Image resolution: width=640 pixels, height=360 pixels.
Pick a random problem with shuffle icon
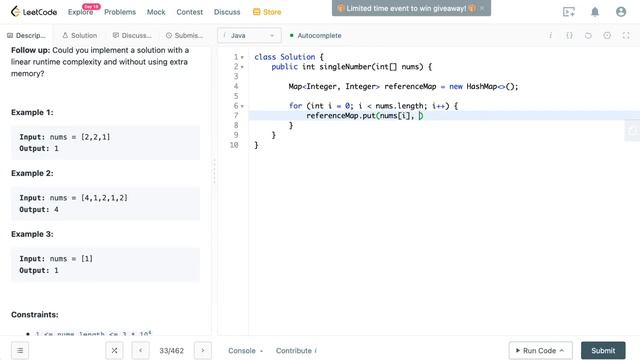pos(114,351)
